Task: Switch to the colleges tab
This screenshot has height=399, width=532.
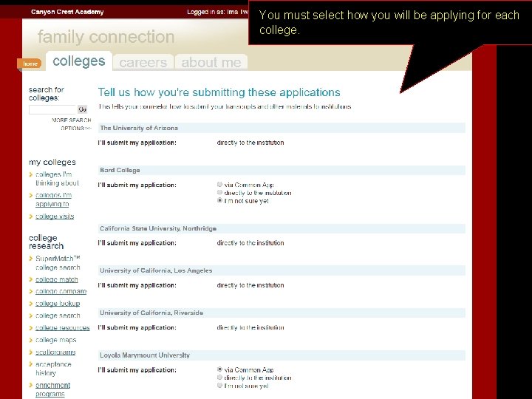Action: click(79, 61)
